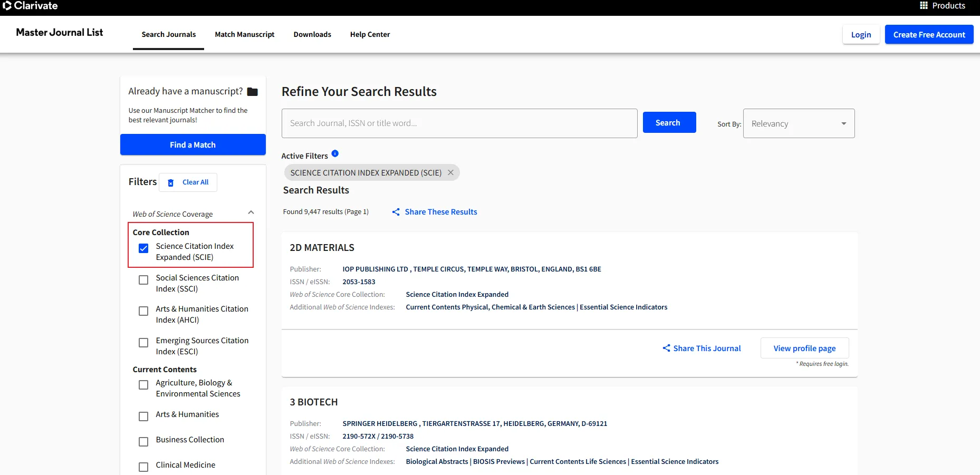Remove the SCIE active filter chip
Image resolution: width=980 pixels, height=475 pixels.
450,172
